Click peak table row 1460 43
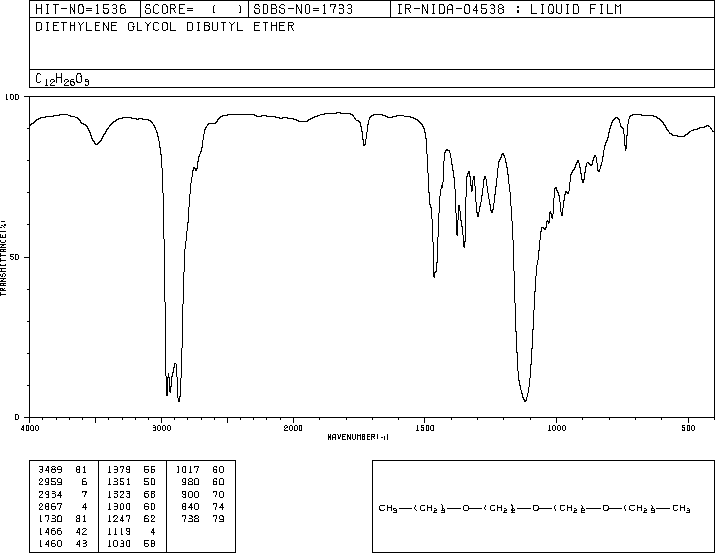Screen dimensions: 715x553 pos(63,544)
